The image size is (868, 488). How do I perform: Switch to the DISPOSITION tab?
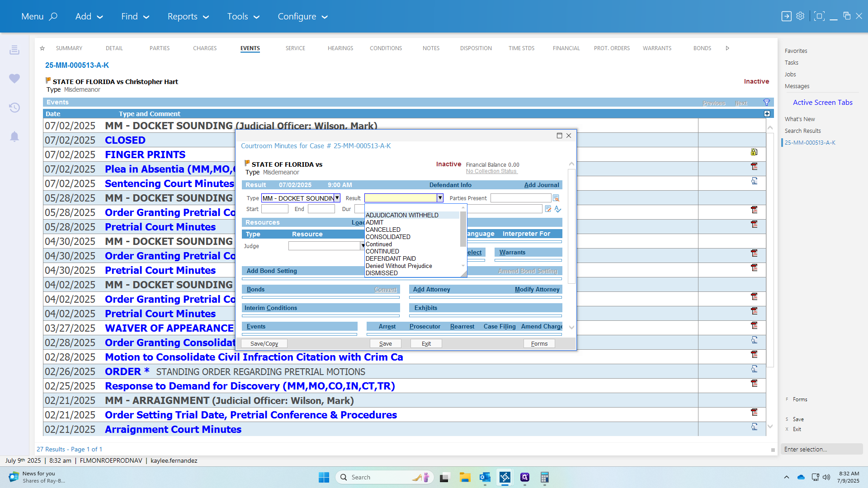tap(476, 48)
